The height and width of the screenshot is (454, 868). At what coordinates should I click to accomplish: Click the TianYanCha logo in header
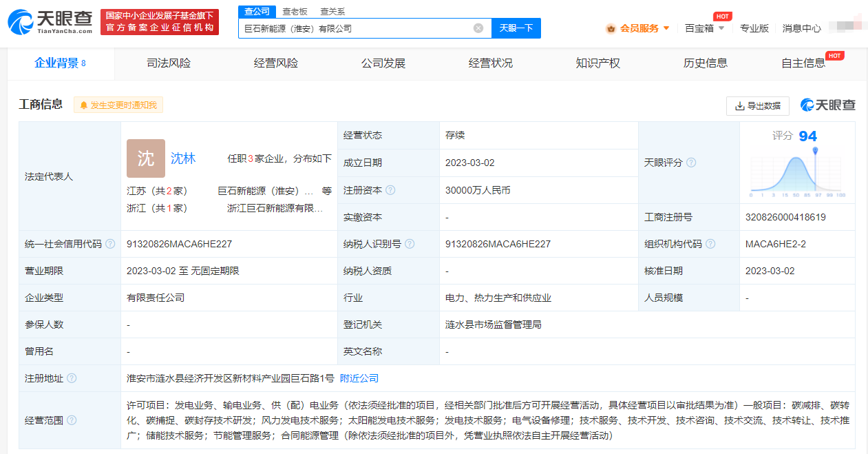pos(50,22)
